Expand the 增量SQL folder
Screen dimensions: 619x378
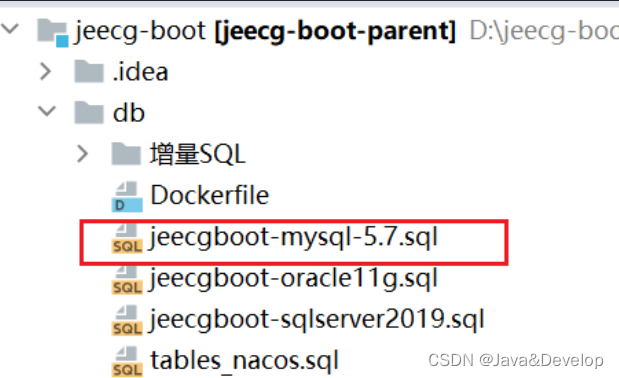83,153
